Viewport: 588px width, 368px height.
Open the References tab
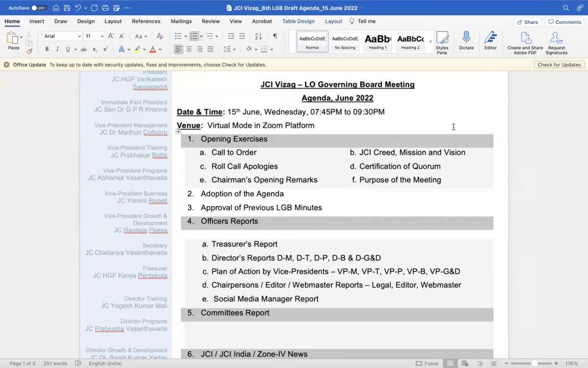(x=146, y=21)
